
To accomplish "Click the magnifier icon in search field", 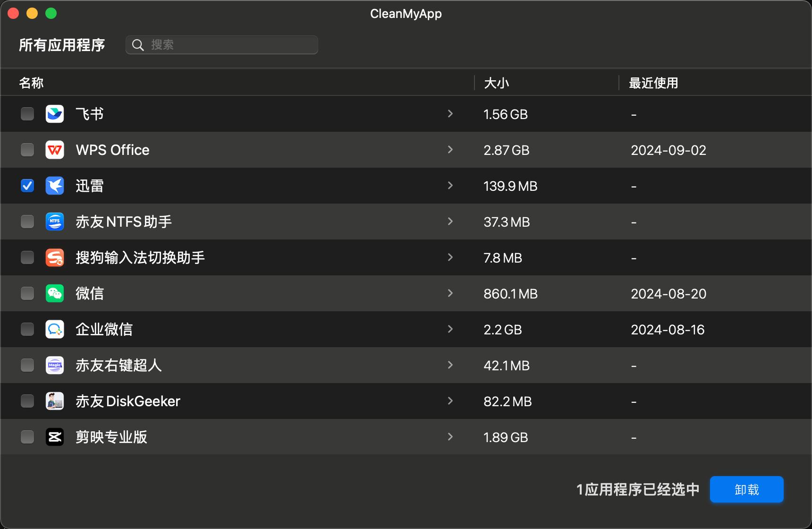I will [138, 45].
